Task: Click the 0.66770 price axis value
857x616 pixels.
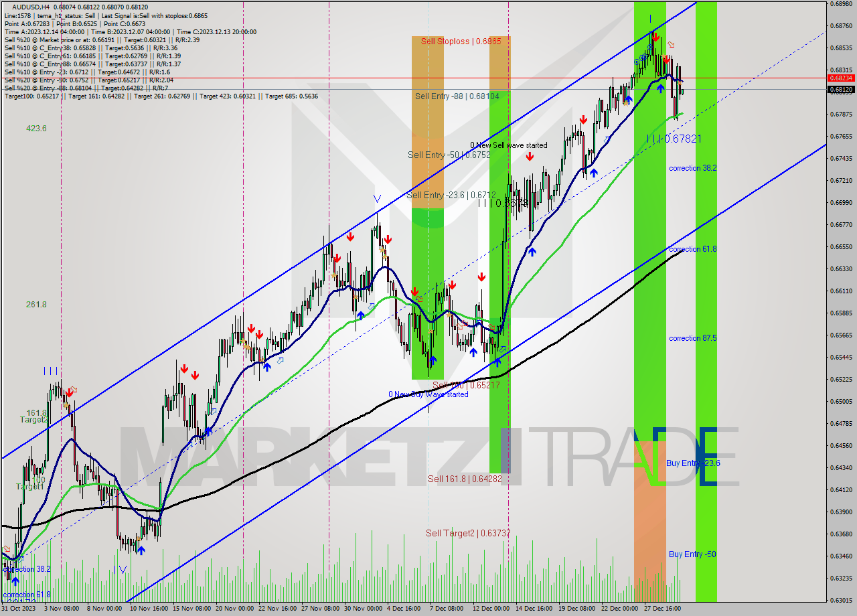Action: click(842, 224)
